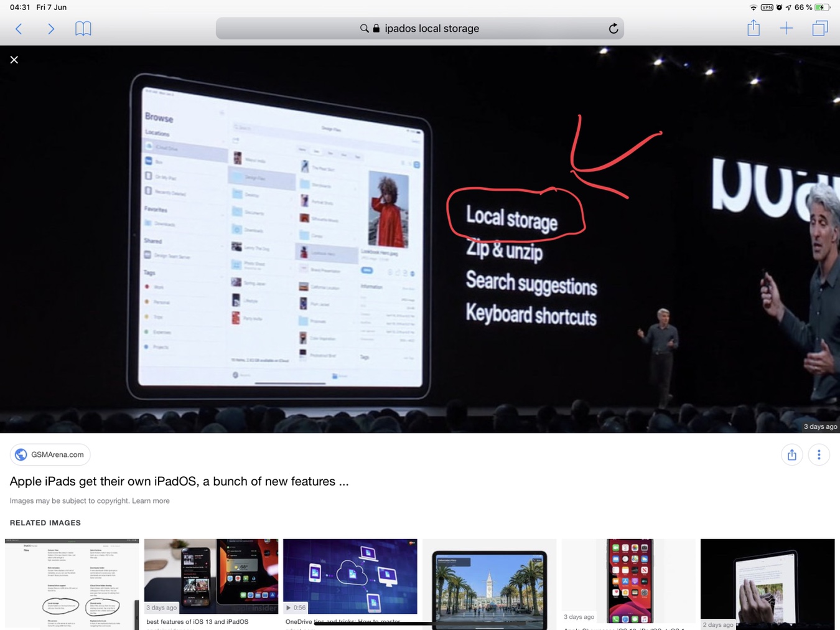Go back to previous page in Safari
This screenshot has height=630, width=840.
pos(19,29)
